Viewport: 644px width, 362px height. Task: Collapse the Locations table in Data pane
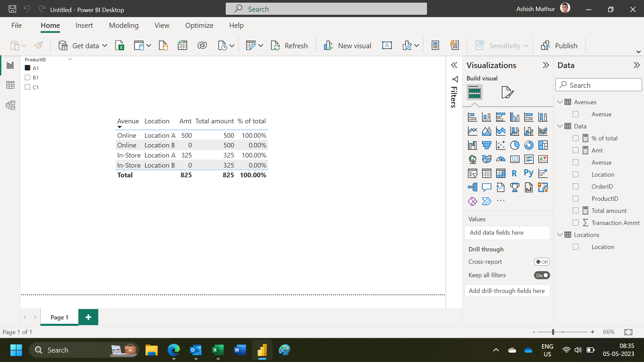click(x=560, y=235)
